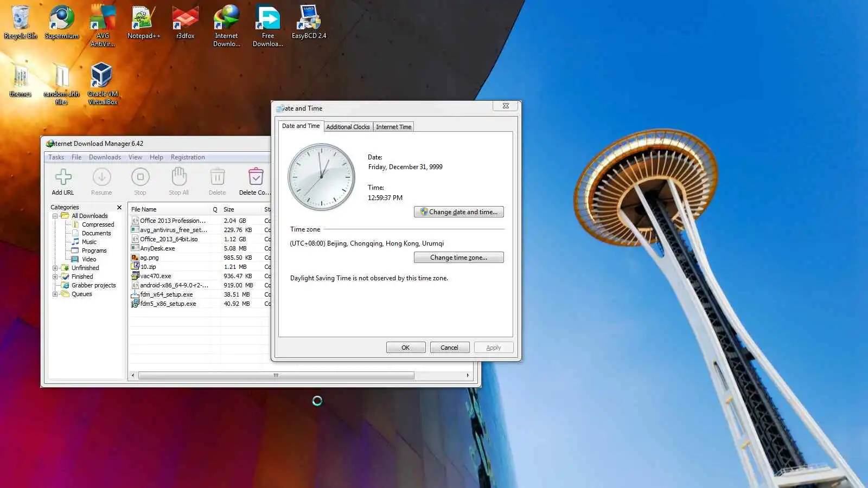Select fdm_x64_setup.exe in download list
The image size is (868, 488).
(x=201, y=294)
